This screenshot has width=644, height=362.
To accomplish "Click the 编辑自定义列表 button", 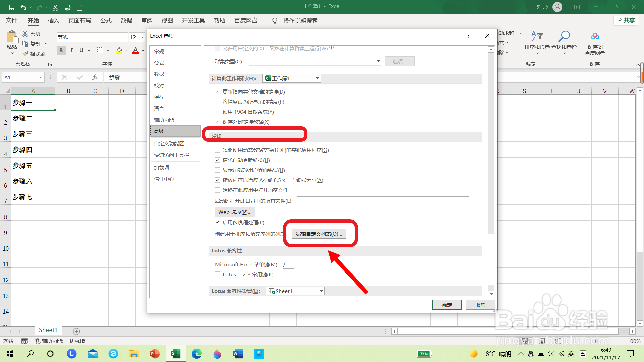I will 319,234.
